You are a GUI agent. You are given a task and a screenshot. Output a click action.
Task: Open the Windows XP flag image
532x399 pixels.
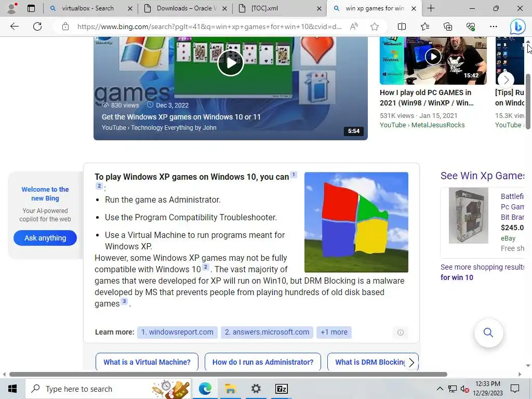coord(356,222)
